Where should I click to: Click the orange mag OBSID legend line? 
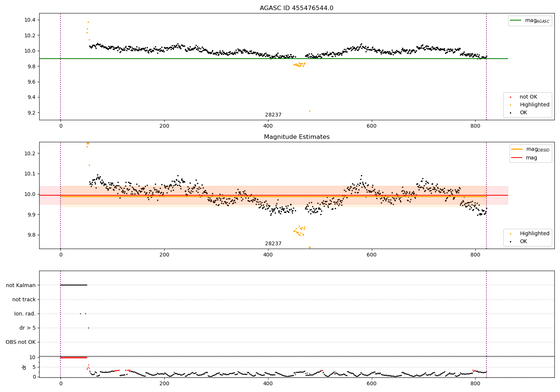(x=517, y=149)
